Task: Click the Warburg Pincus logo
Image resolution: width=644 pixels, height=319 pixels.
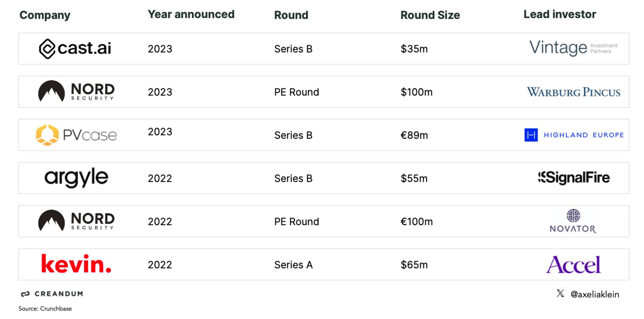Action: click(x=574, y=92)
